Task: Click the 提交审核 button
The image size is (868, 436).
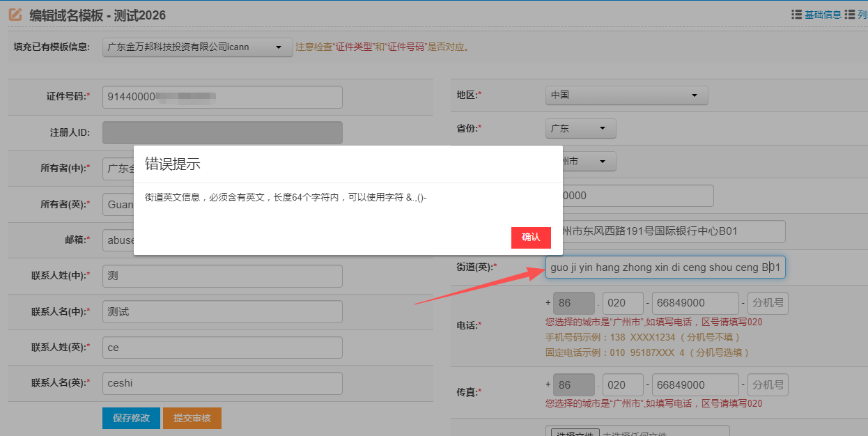Action: tap(192, 418)
